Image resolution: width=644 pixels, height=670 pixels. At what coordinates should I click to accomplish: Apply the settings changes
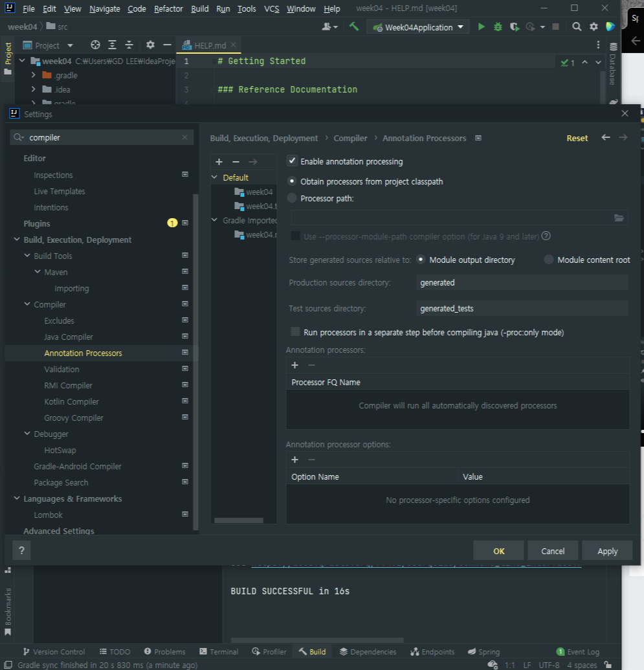[x=607, y=551]
